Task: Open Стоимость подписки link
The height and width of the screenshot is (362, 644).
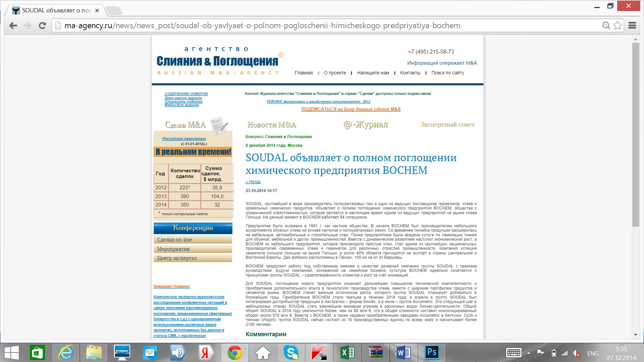Action: (x=183, y=102)
